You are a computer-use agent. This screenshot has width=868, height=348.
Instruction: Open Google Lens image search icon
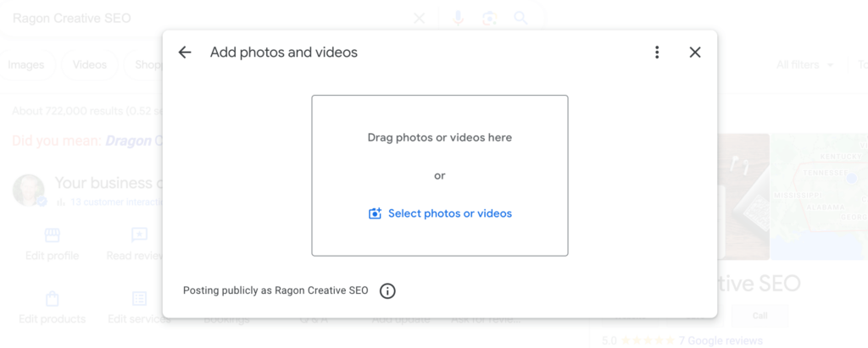tap(489, 19)
